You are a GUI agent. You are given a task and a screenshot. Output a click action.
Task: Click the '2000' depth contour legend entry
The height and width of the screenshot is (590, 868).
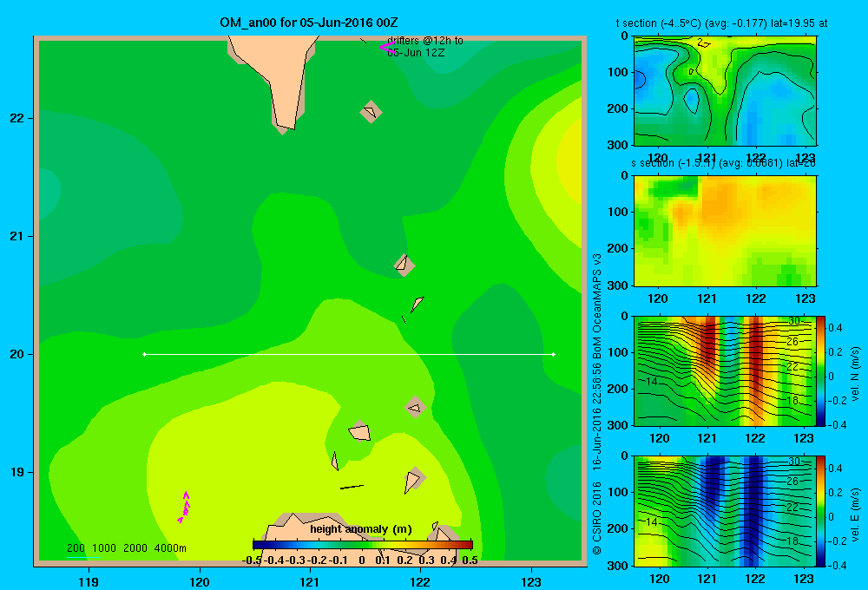click(x=135, y=548)
